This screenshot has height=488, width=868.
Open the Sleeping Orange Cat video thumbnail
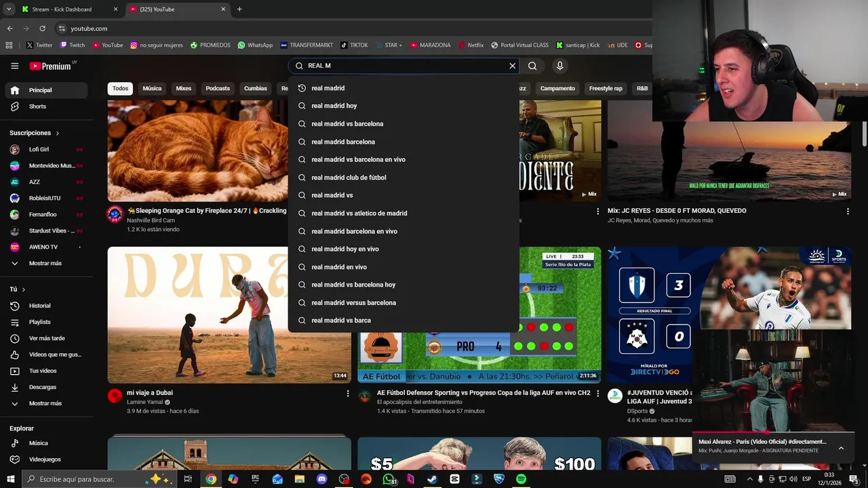[x=198, y=150]
